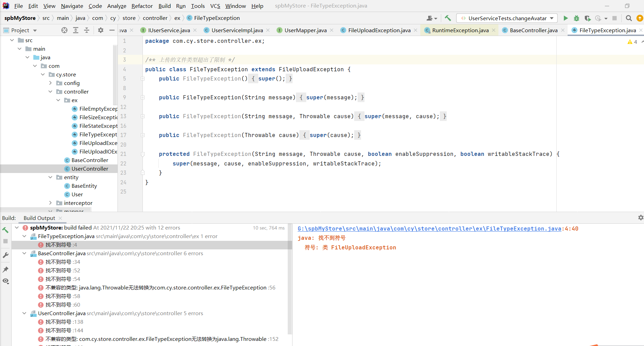Collapse the cy.store package node
Image resolution: width=644 pixels, height=346 pixels.
43,74
